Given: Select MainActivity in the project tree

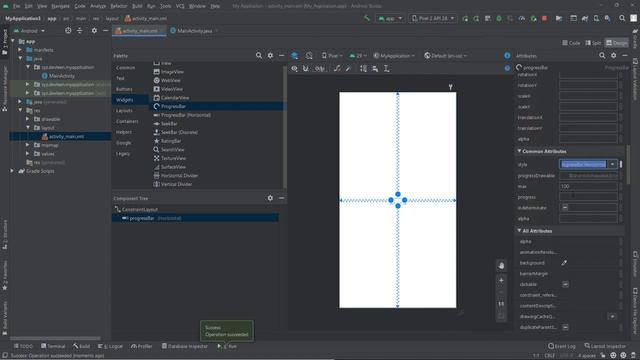Looking at the screenshot, I should [62, 76].
